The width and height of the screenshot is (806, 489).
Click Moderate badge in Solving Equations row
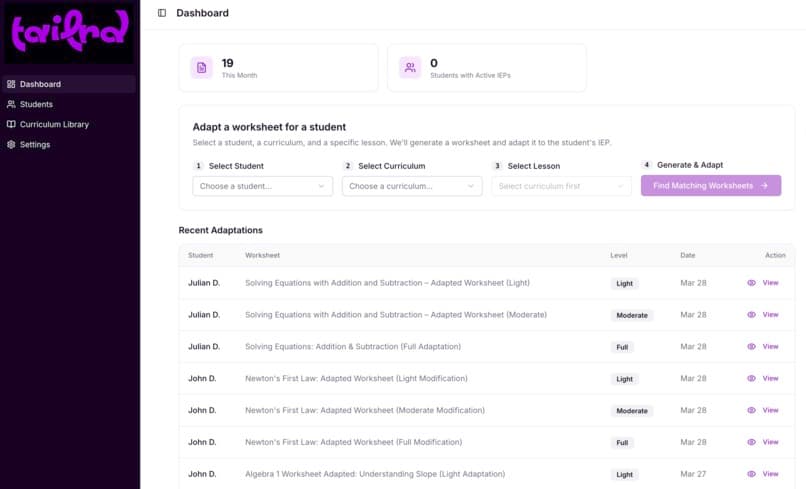632,315
